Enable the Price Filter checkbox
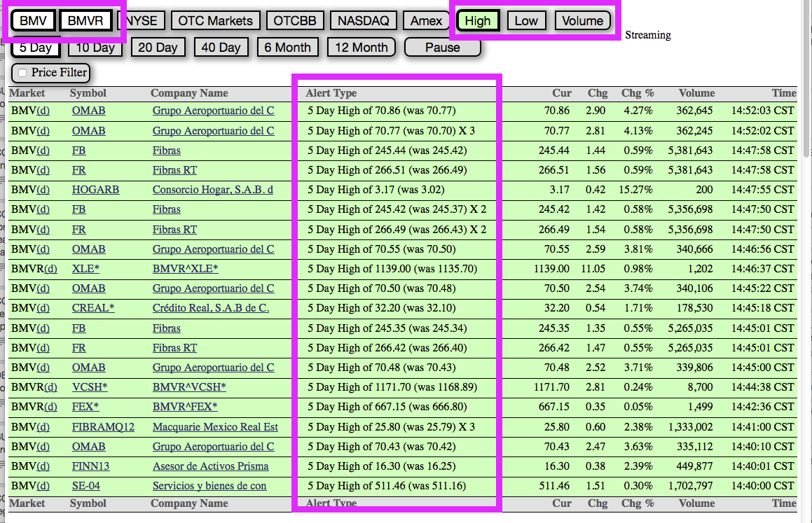This screenshot has height=523, width=812. [22, 73]
